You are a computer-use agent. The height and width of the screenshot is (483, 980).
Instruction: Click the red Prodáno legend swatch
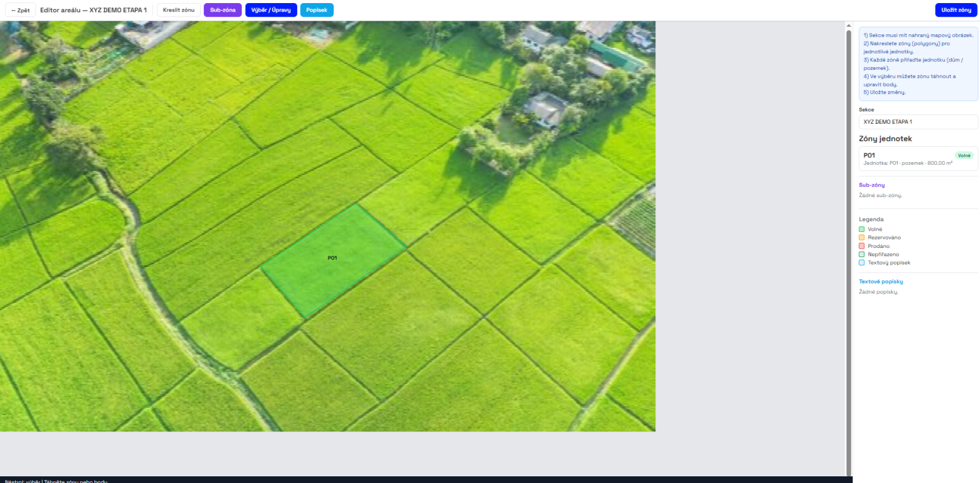coord(862,246)
